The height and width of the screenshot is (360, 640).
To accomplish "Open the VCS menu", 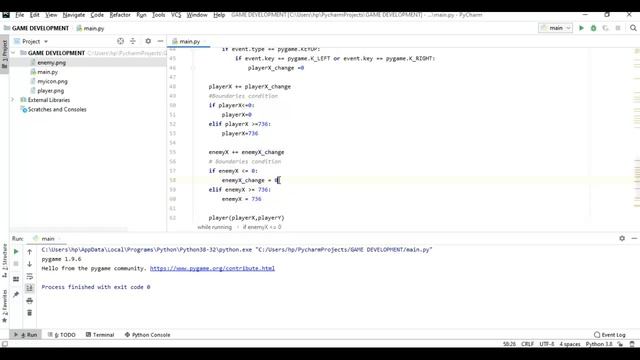I will coord(176,15).
